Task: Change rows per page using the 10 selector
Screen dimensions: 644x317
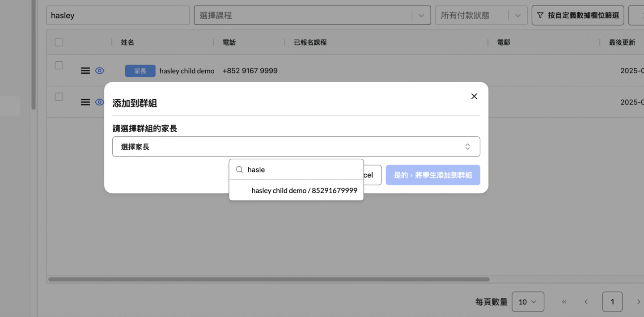Action: click(x=528, y=302)
